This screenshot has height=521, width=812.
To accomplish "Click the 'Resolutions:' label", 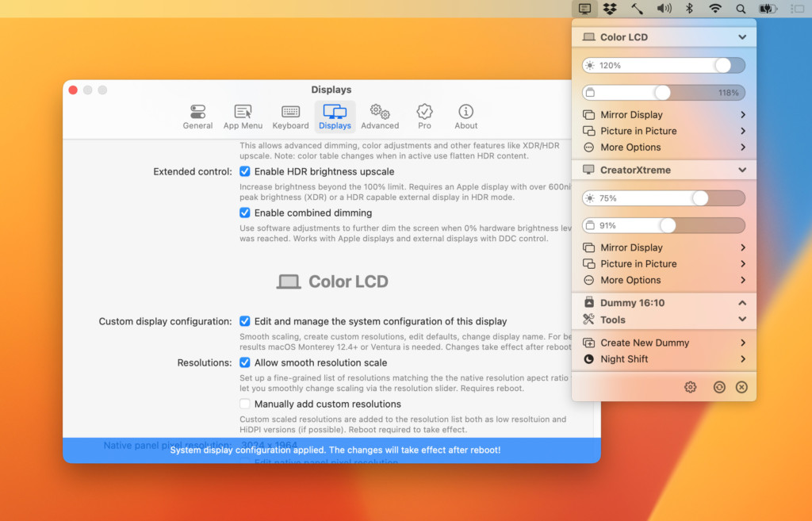I will click(205, 362).
